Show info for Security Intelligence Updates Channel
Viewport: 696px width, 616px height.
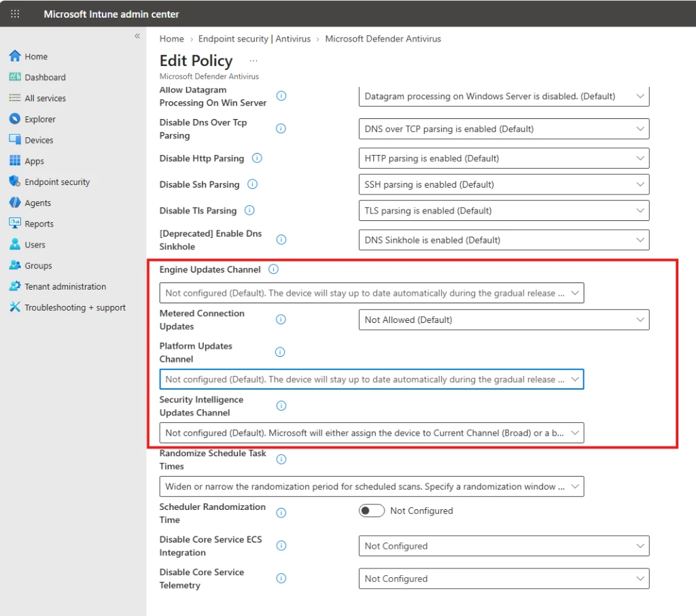point(281,405)
